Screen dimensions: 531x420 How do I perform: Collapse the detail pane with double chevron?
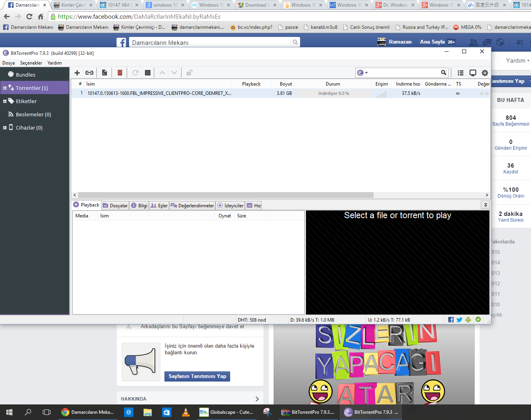click(x=485, y=205)
